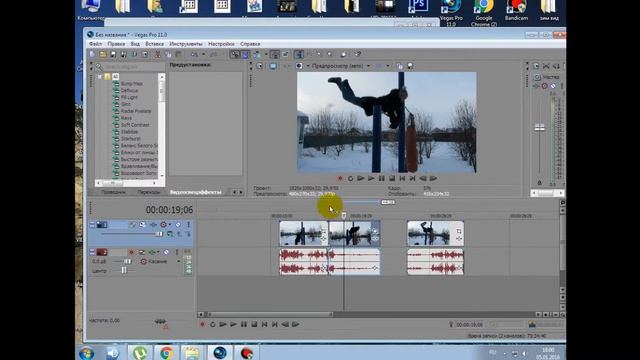Open the Касание automation mode dropdown
640x360 pixels.
pos(179,261)
